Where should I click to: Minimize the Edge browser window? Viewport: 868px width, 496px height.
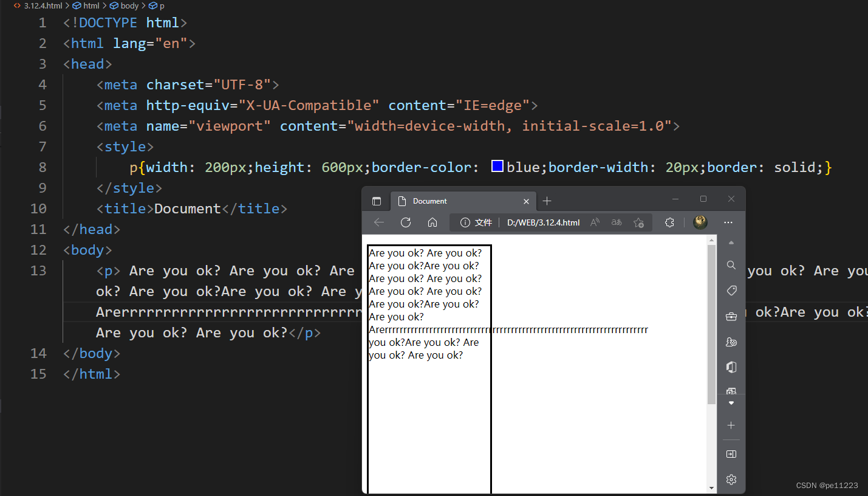[675, 199]
